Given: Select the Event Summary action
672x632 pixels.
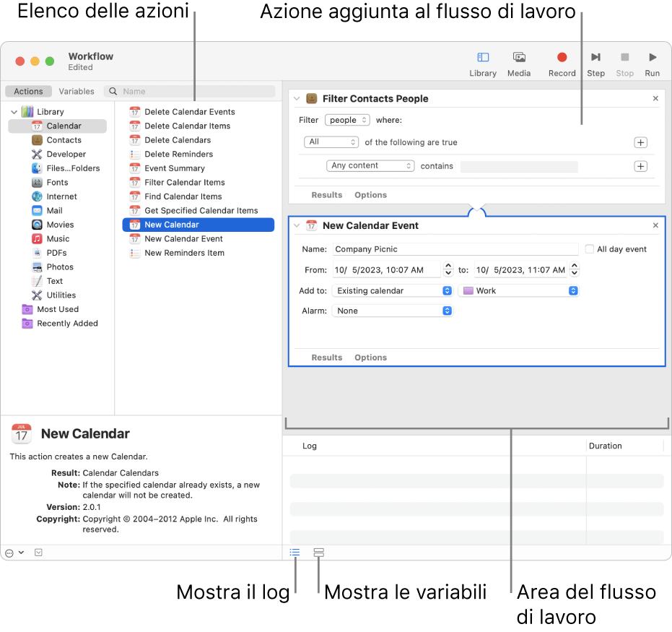Looking at the screenshot, I should point(167,168).
